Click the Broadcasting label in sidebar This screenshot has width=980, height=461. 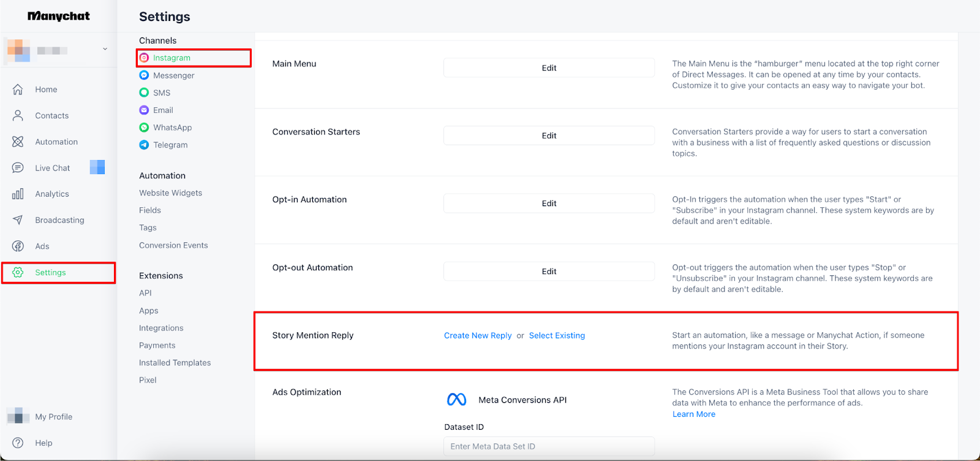tap(59, 220)
